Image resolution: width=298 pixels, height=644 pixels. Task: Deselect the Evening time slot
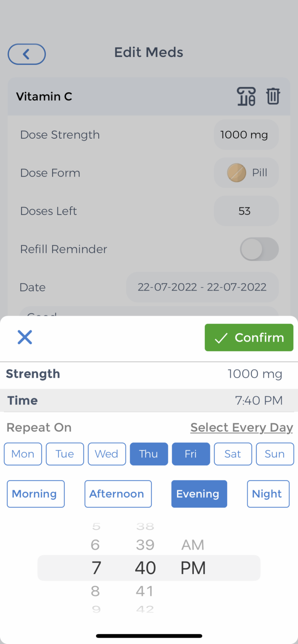[x=199, y=493]
